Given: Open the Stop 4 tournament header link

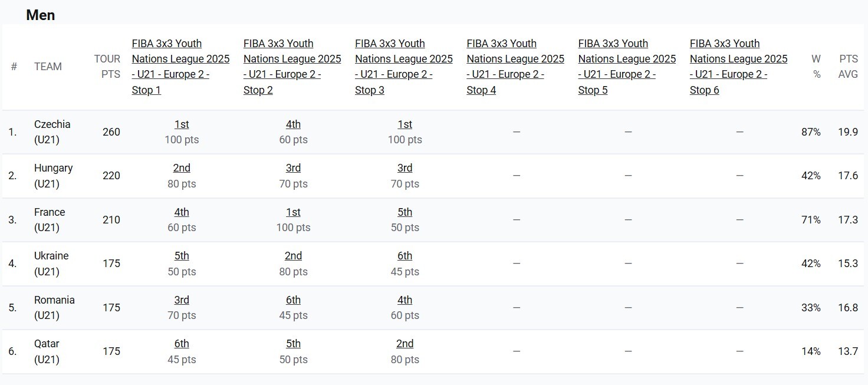Looking at the screenshot, I should [x=515, y=67].
